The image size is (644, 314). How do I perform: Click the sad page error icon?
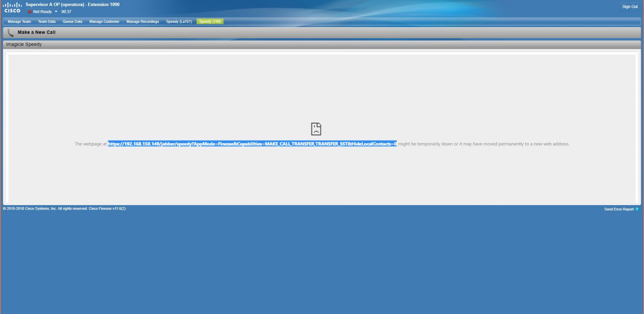pyautogui.click(x=316, y=129)
